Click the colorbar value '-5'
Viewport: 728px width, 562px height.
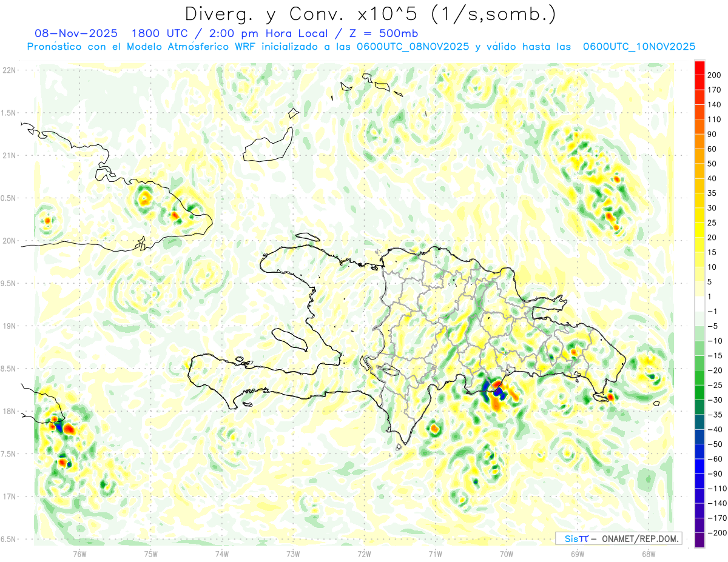click(x=712, y=326)
